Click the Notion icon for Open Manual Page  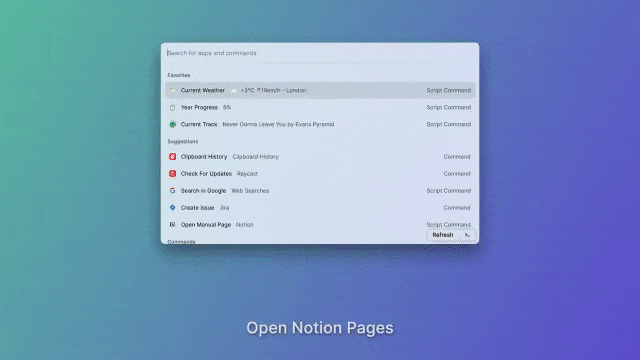coord(173,224)
